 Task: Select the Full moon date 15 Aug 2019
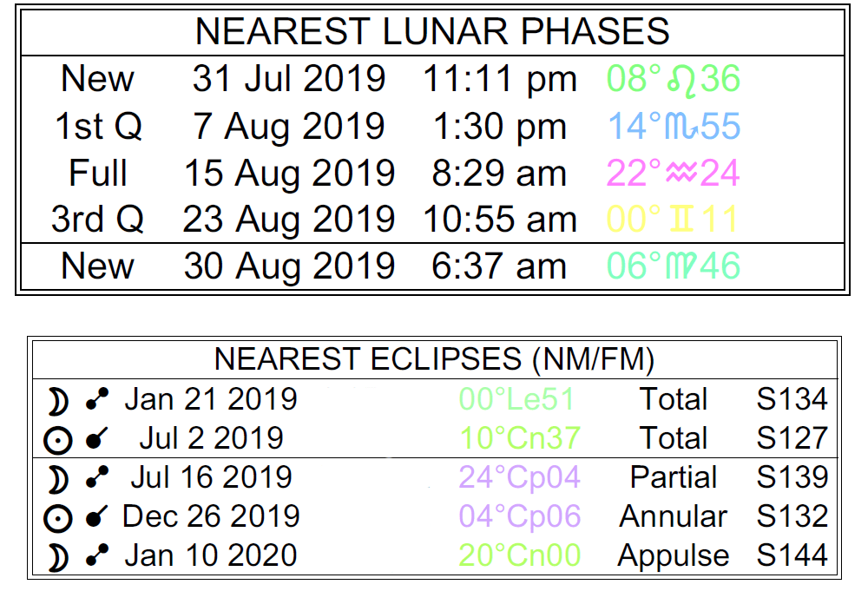[289, 174]
